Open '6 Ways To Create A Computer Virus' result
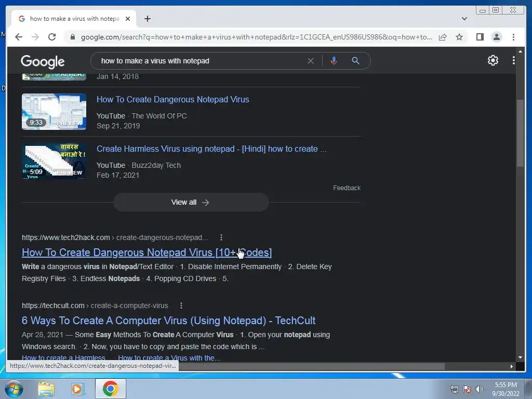 point(168,321)
